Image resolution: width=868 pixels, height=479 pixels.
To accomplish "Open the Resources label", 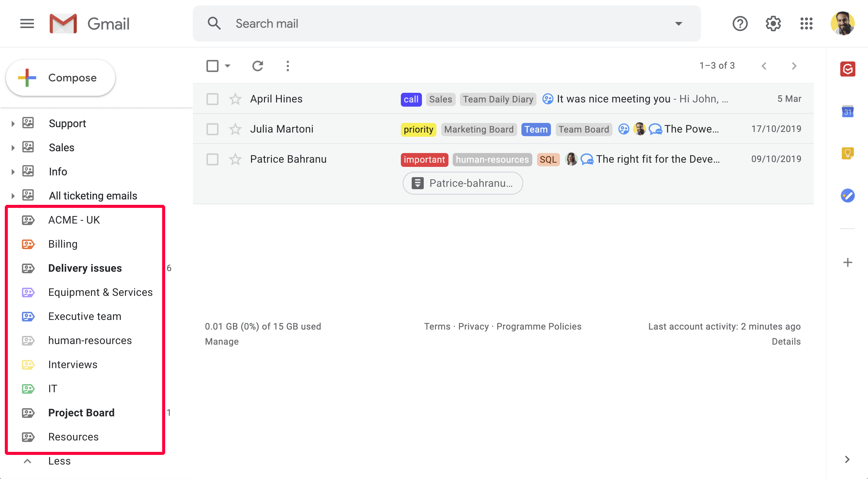I will click(74, 437).
